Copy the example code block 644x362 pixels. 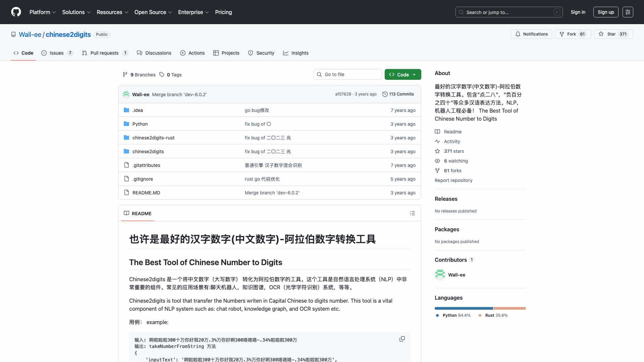click(402, 339)
